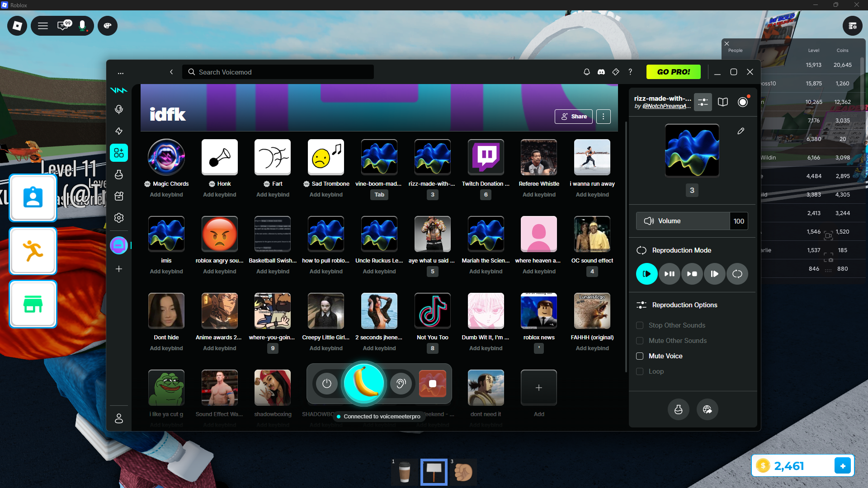Click the globe icon at sound panel bottom
Screen dimensions: 868x488
[708, 409]
